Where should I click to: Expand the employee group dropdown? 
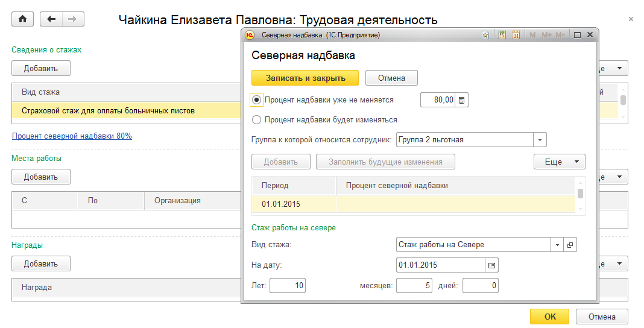point(540,140)
